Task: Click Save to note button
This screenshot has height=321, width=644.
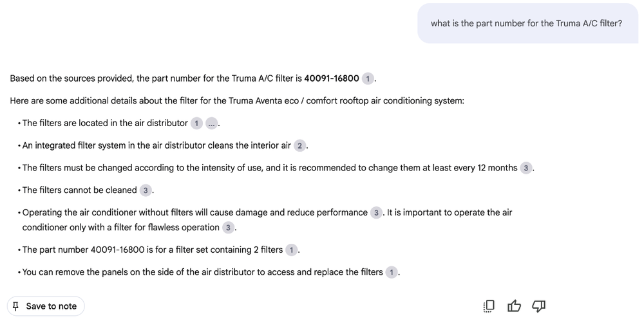Action: click(46, 306)
